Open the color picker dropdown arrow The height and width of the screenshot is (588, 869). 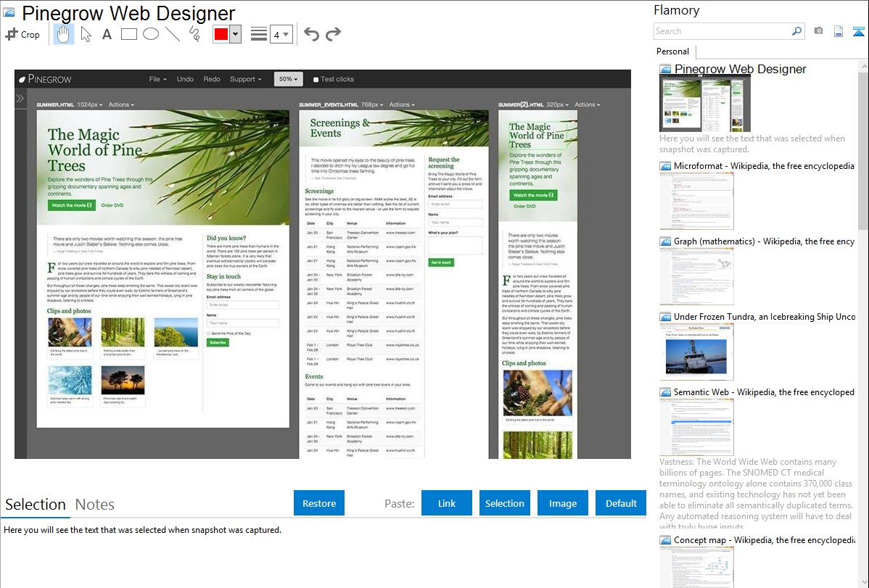click(x=235, y=34)
